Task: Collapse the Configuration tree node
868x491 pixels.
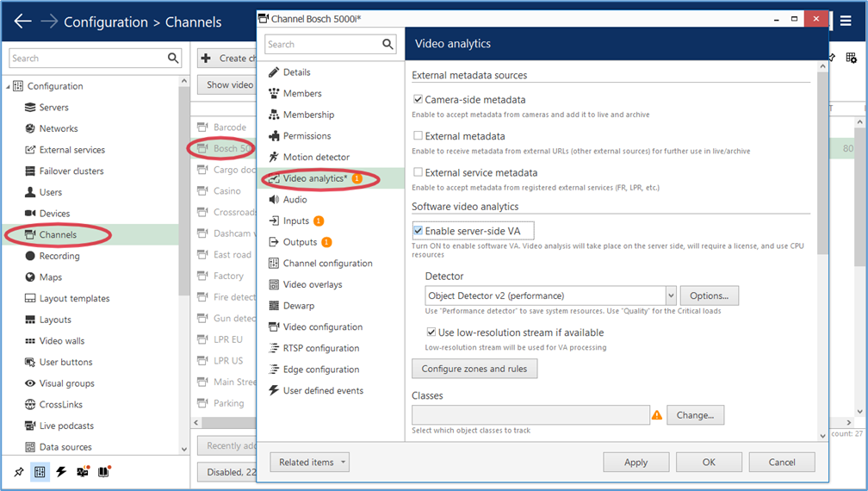Action: pos(9,86)
